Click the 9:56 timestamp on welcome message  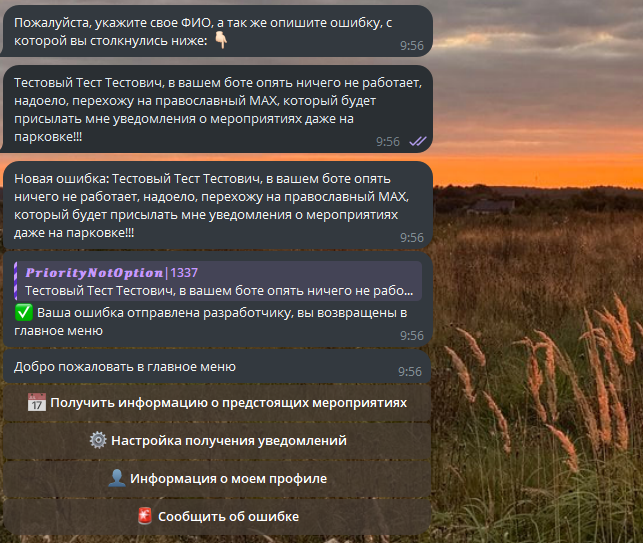pyautogui.click(x=410, y=372)
